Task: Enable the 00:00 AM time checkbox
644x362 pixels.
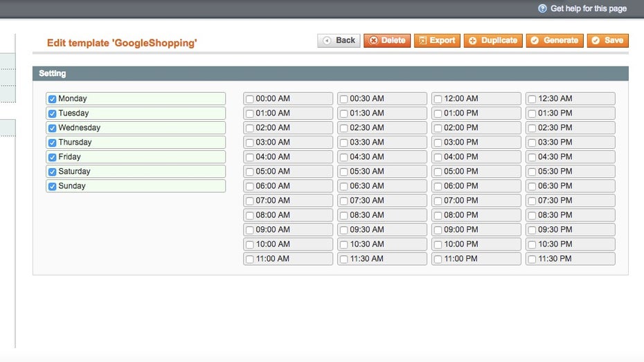Action: [249, 99]
